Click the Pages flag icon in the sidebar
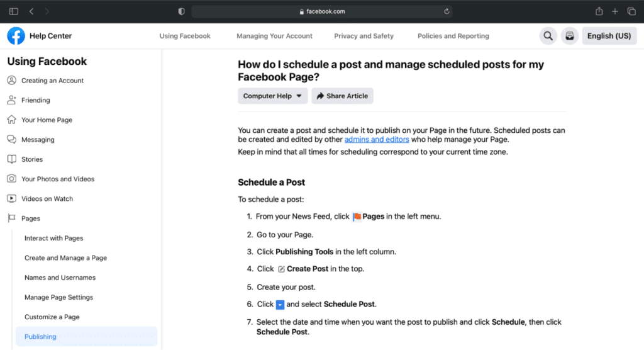The width and height of the screenshot is (644, 350). coord(11,218)
